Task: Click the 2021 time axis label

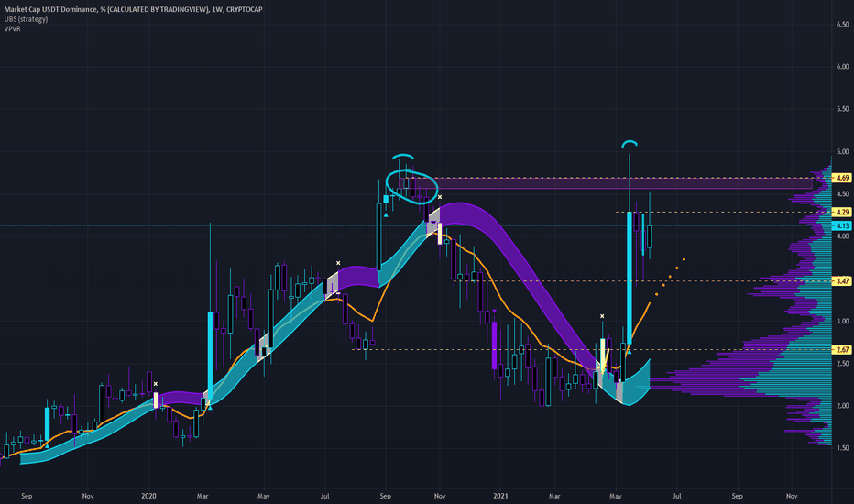Action: tap(500, 496)
